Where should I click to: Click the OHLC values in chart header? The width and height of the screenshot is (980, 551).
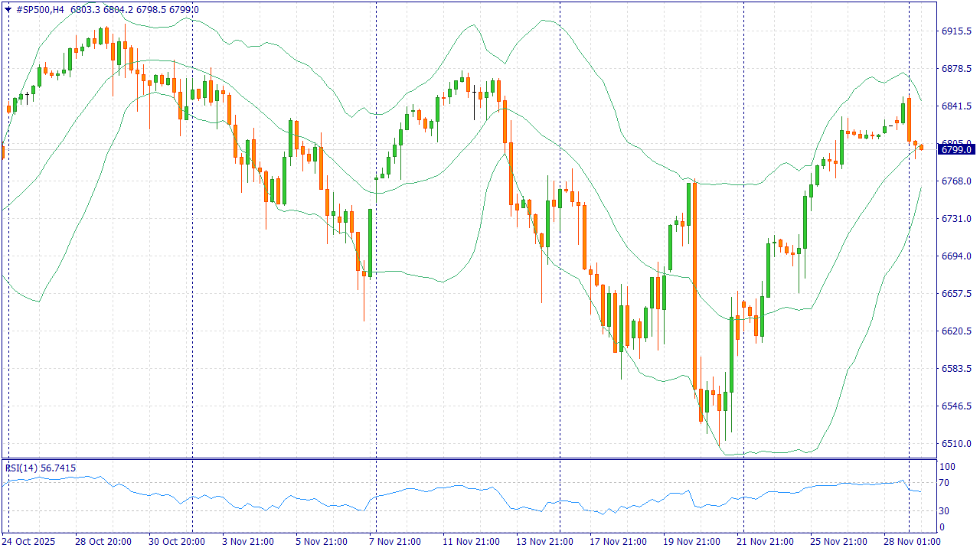[x=134, y=9]
